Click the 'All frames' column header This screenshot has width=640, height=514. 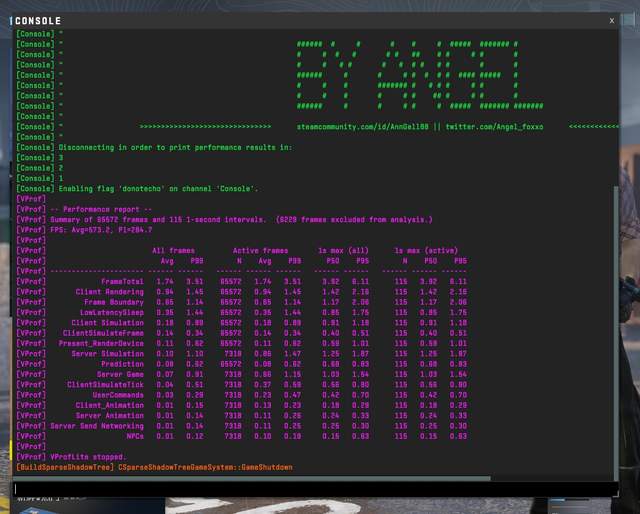click(174, 250)
